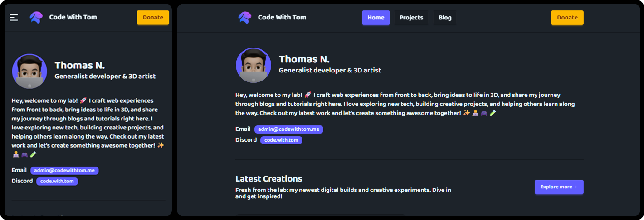Click the Code With Tom title in the desktop header

point(282,18)
